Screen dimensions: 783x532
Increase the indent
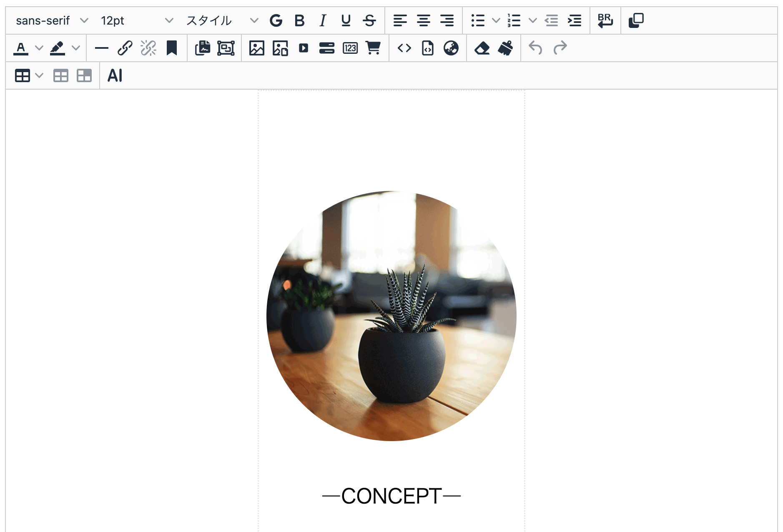click(575, 20)
